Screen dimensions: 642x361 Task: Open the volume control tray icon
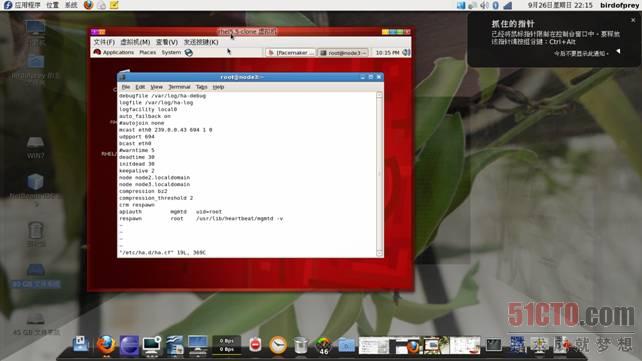tap(484, 5)
